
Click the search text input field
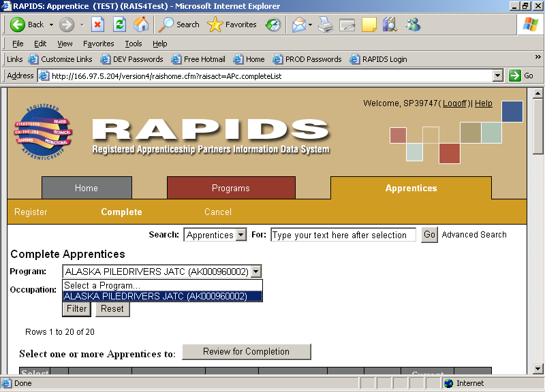pyautogui.click(x=343, y=235)
